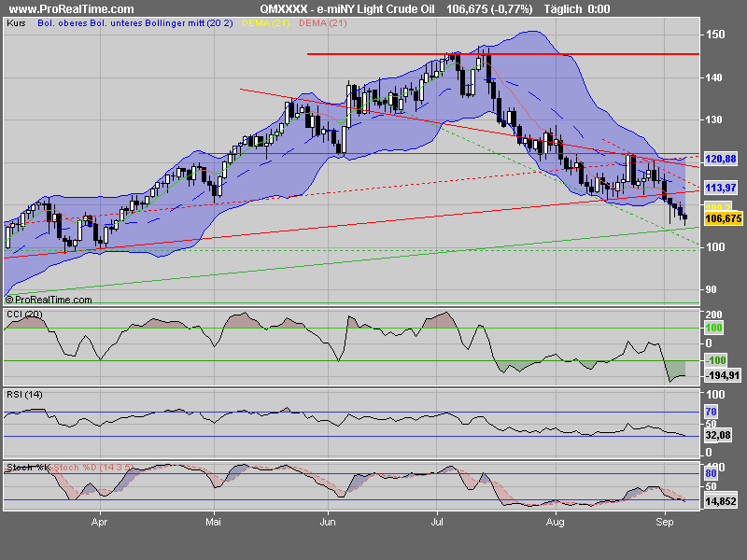Select the Sep month label on the axis
747x560 pixels.
tap(666, 523)
